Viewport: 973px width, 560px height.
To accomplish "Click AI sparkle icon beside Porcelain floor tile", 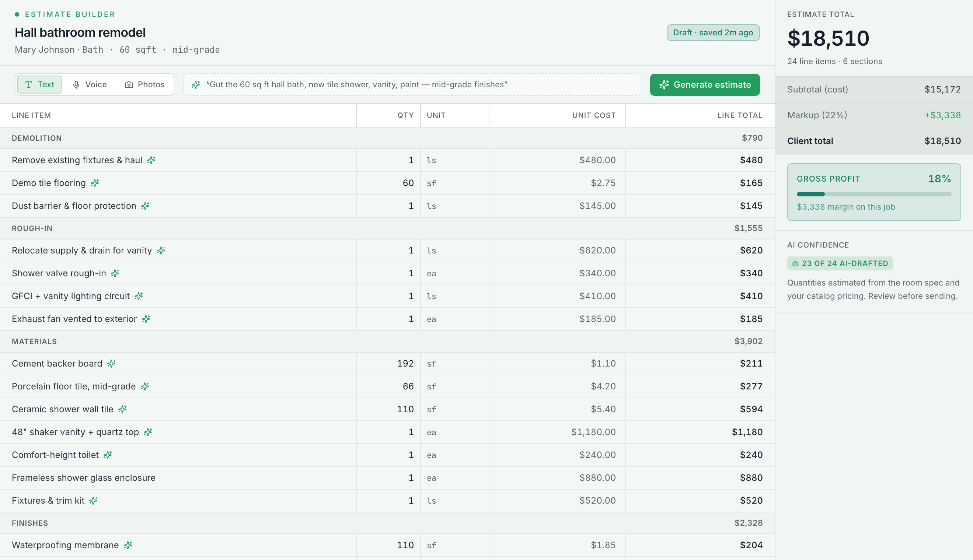I will 145,386.
